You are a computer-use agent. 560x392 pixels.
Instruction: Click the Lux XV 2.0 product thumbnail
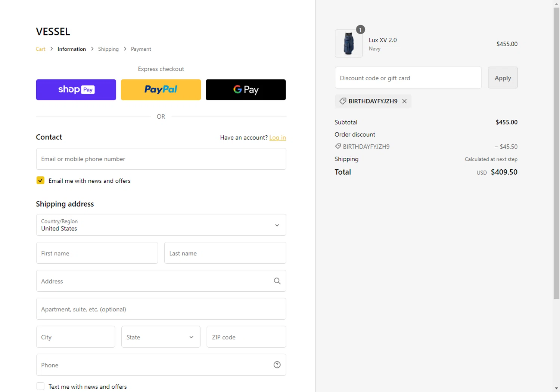[x=349, y=44]
